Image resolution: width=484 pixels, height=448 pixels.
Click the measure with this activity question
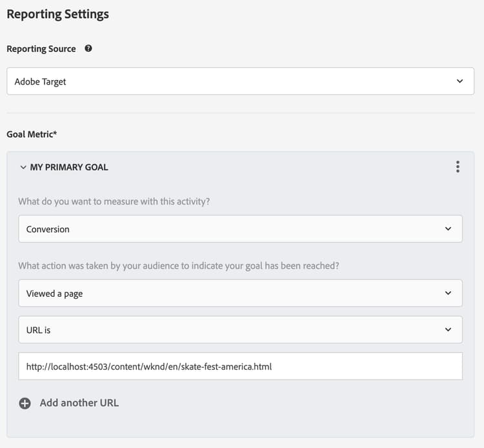[x=114, y=201]
